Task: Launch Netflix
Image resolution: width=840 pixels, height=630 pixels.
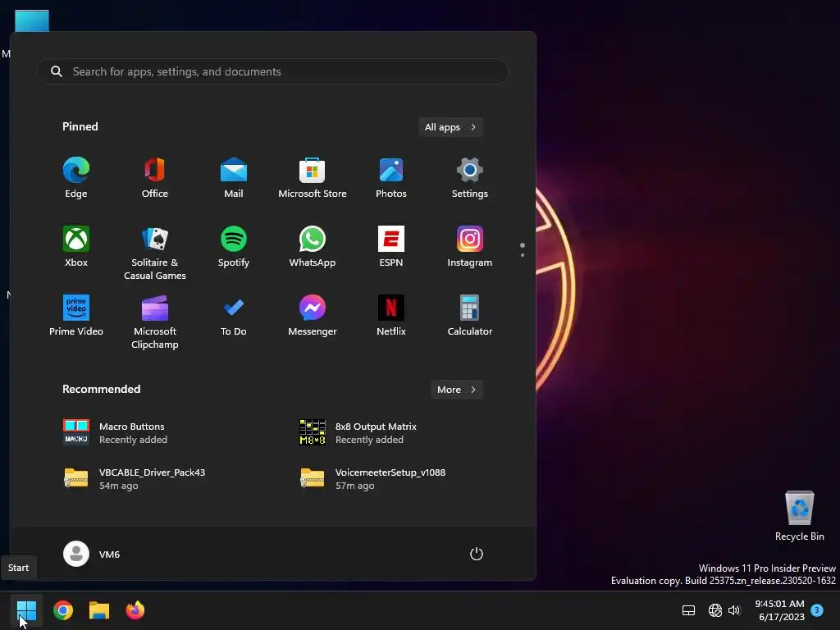Action: 391,316
